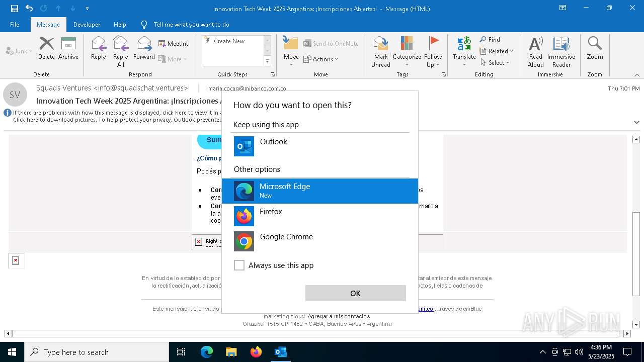Screen dimensions: 644x362
Task: Open the notification center icon
Action: pyautogui.click(x=627, y=352)
